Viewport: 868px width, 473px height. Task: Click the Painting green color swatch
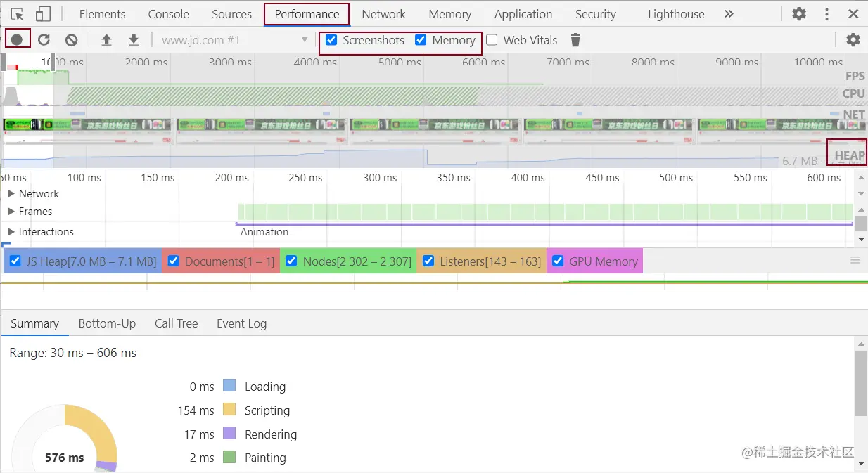coord(229,457)
